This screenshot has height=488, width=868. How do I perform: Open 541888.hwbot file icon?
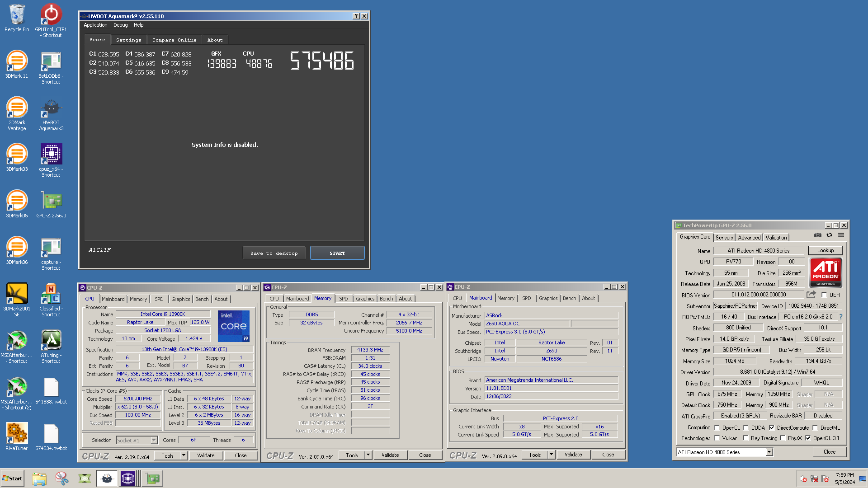click(x=51, y=390)
